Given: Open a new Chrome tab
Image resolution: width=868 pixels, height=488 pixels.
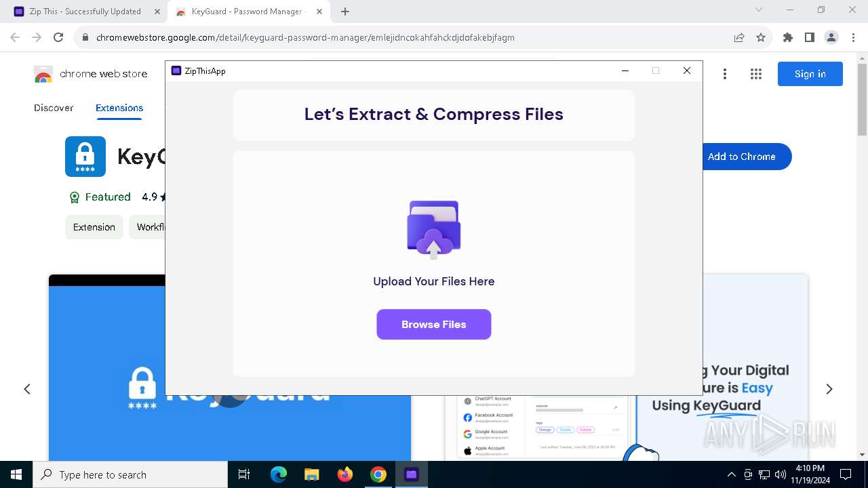Looking at the screenshot, I should coord(345,12).
